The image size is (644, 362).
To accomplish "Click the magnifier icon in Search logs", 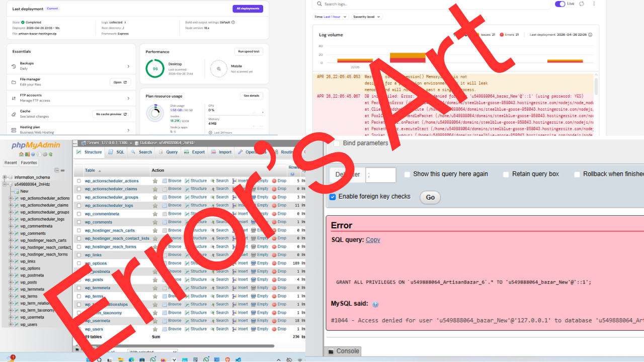I will pyautogui.click(x=320, y=4).
